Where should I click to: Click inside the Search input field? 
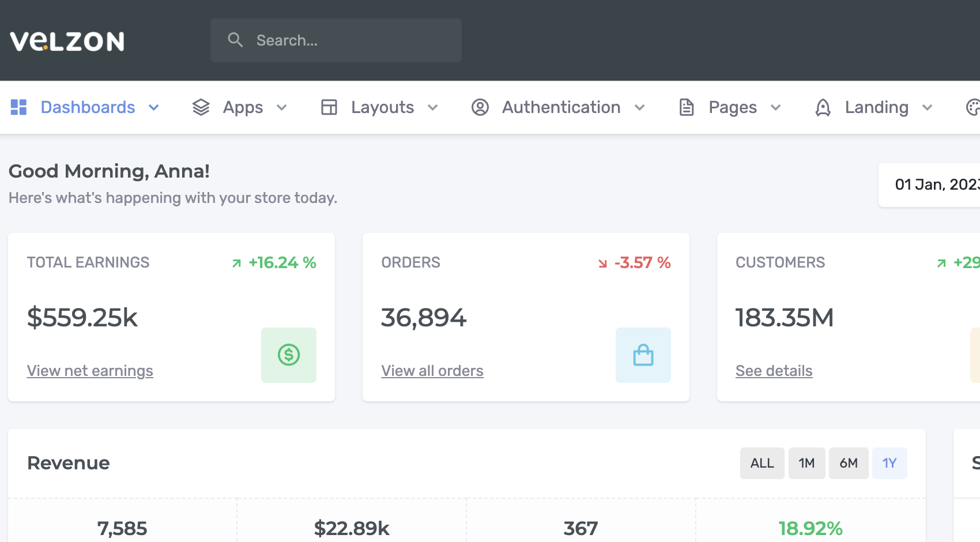click(x=336, y=40)
